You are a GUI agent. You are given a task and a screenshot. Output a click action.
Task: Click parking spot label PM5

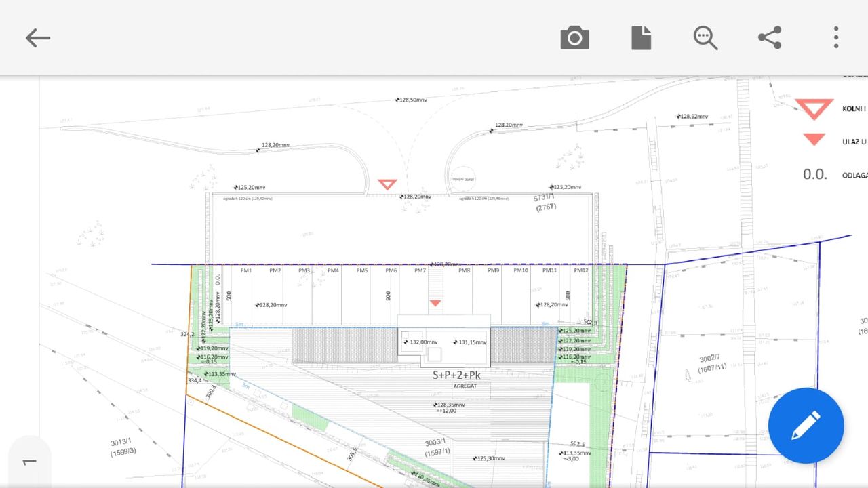tap(362, 270)
